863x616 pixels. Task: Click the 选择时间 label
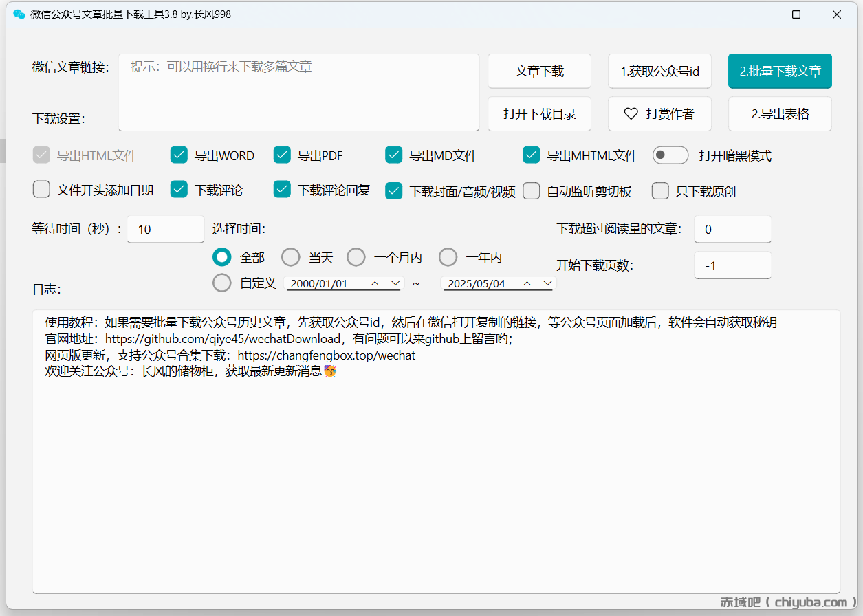click(x=239, y=229)
